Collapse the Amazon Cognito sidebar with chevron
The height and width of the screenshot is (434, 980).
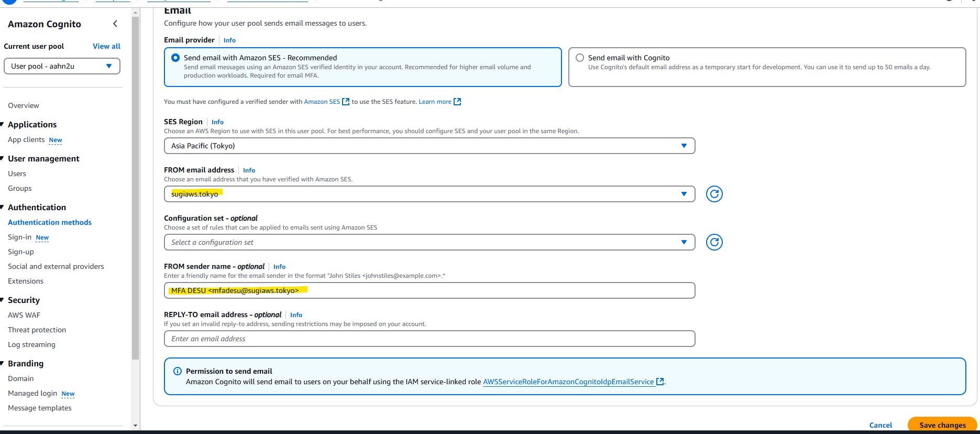tap(115, 24)
